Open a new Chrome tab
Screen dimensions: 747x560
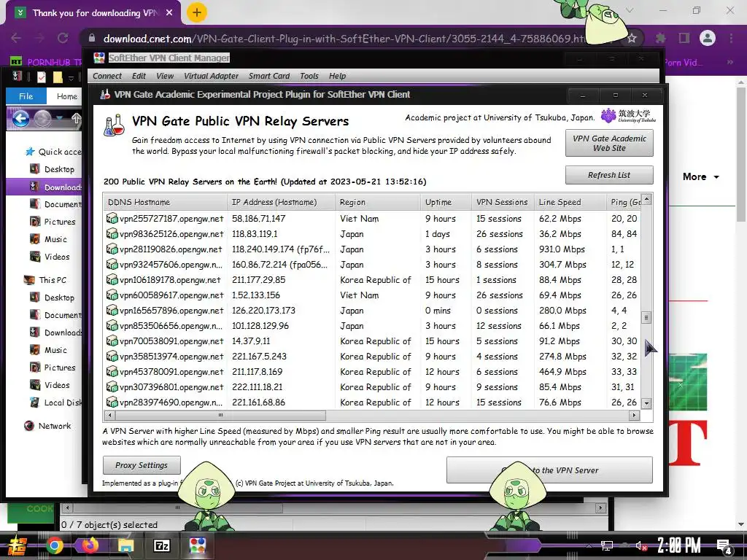click(196, 12)
